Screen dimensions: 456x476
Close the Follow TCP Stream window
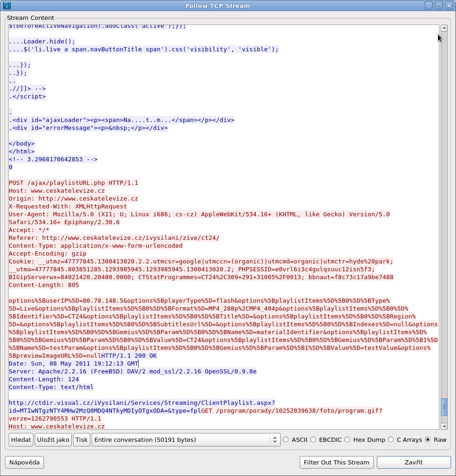(x=449, y=6)
